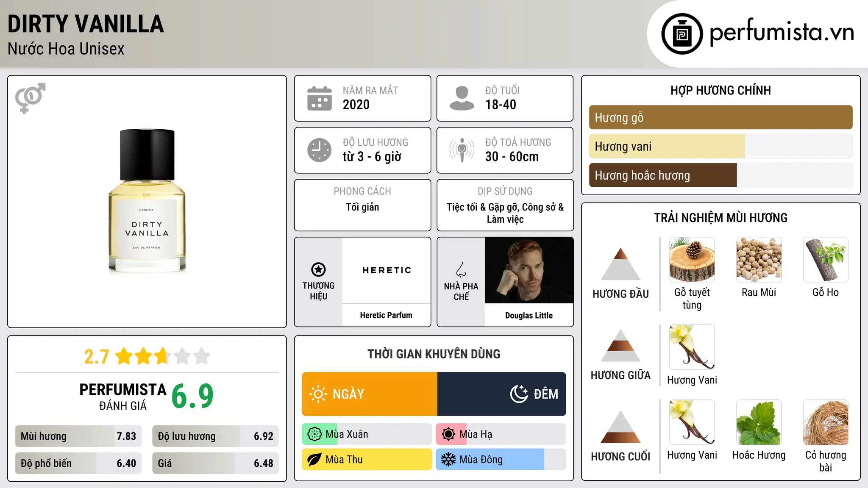Click the Hương gỗ accord bar
The width and height of the screenshot is (868, 488).
[721, 117]
